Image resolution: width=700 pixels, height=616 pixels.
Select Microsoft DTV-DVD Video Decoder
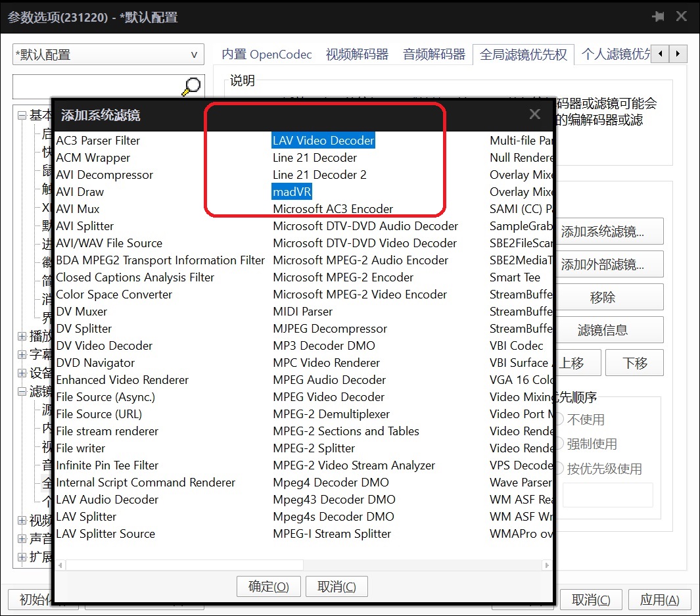[x=365, y=243]
